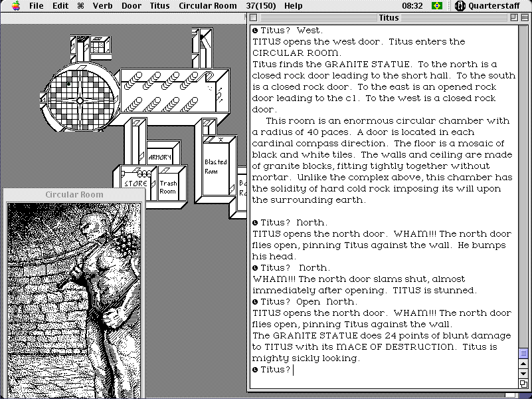
Task: Click the scroll down arrow in Titus window
Action: [x=523, y=374]
